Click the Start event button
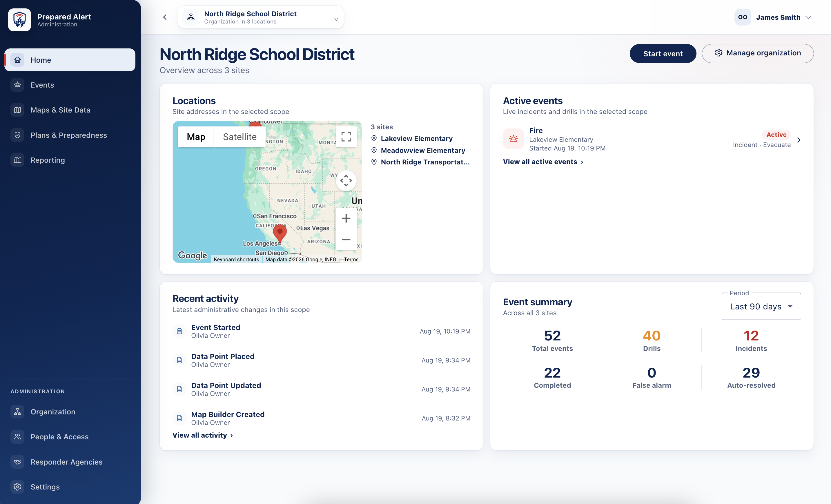 tap(663, 53)
